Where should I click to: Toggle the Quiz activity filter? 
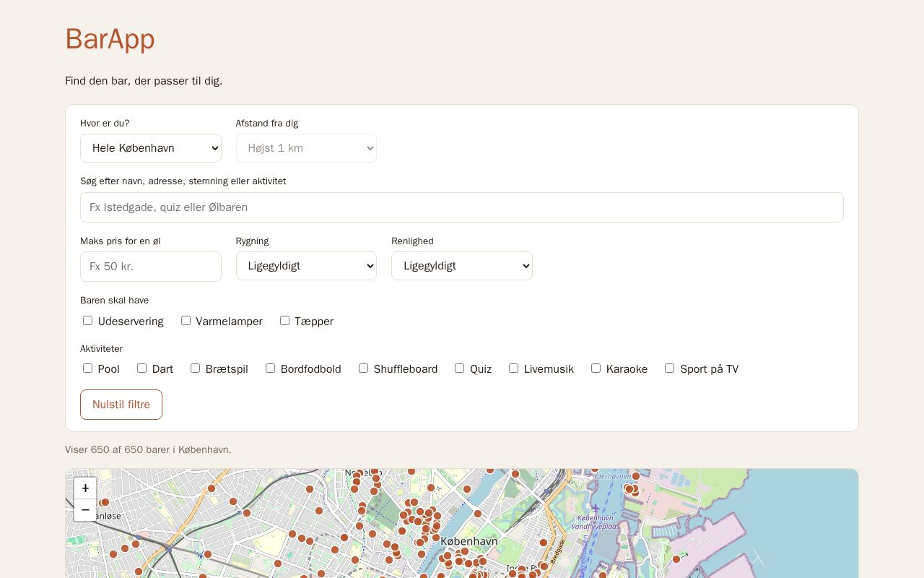tap(460, 368)
